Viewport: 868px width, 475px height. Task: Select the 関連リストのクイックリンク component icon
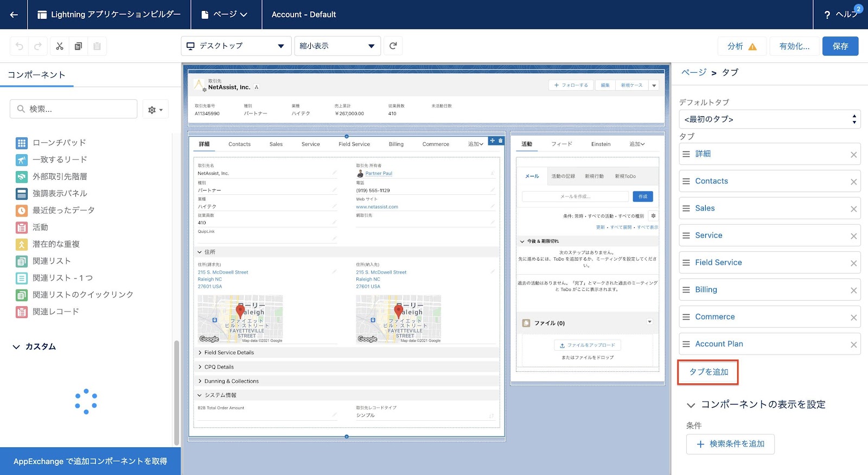point(22,295)
